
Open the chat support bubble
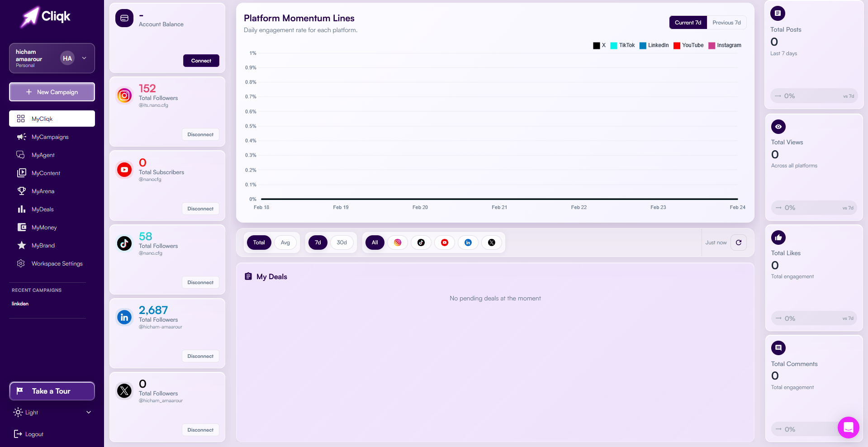(849, 428)
